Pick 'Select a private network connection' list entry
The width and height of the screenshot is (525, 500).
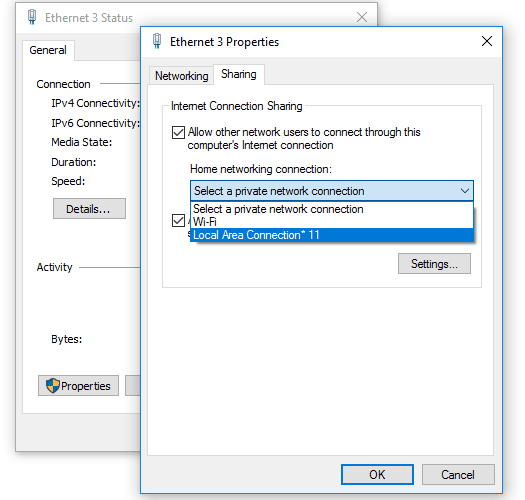332,209
